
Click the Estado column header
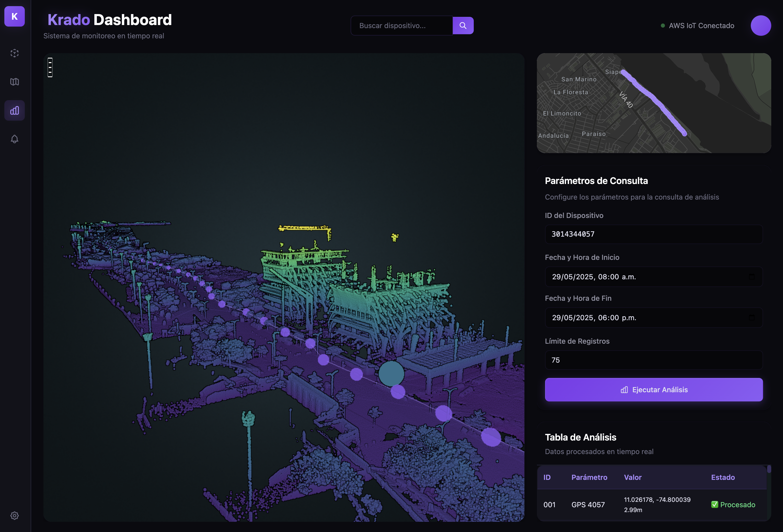click(x=723, y=477)
